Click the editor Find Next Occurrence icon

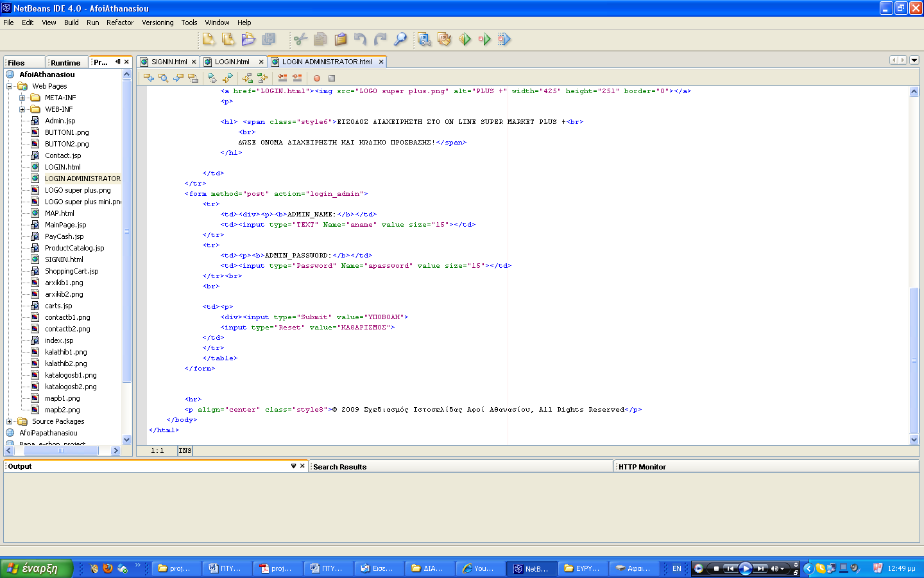(178, 78)
